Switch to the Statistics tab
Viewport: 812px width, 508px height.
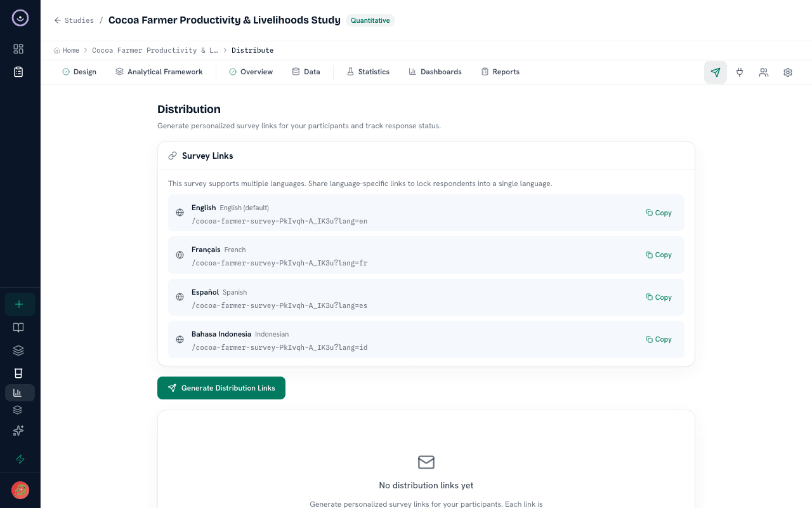coord(368,72)
